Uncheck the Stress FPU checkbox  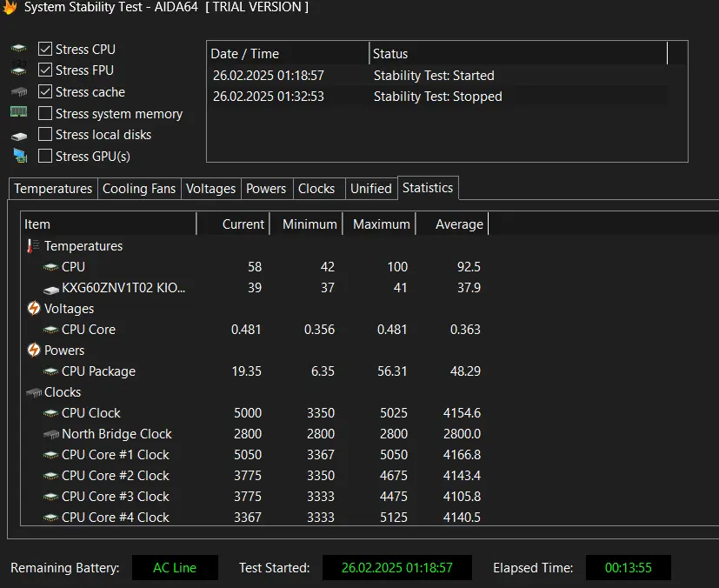pos(45,70)
